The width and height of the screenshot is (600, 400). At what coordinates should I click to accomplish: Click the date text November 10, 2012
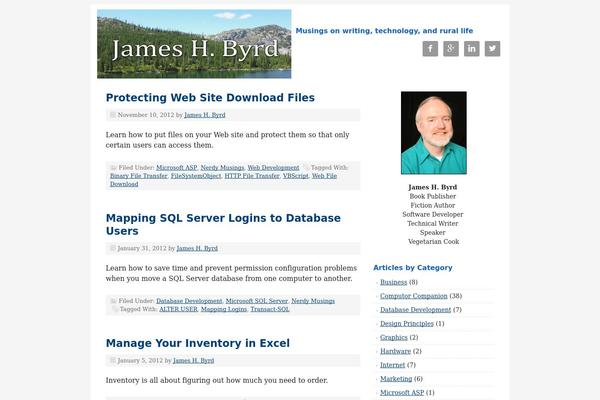(x=146, y=115)
